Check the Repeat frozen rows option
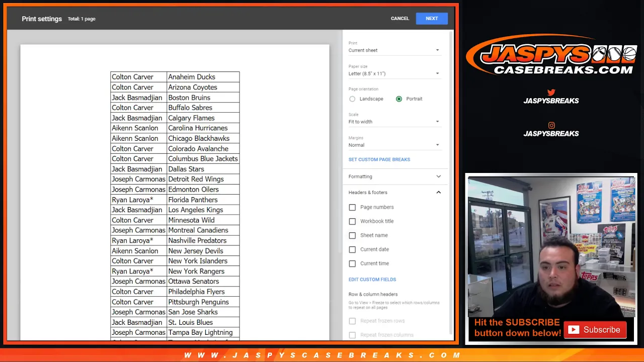644x362 pixels. point(352,321)
